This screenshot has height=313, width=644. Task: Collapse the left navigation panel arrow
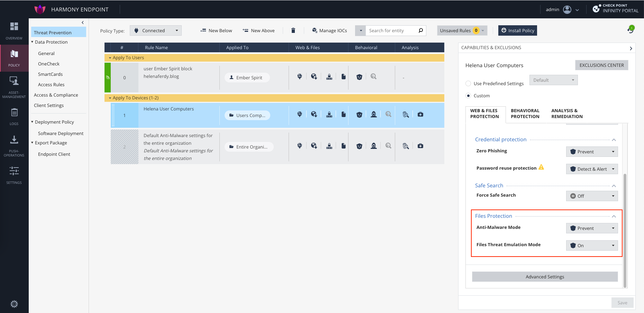click(82, 23)
